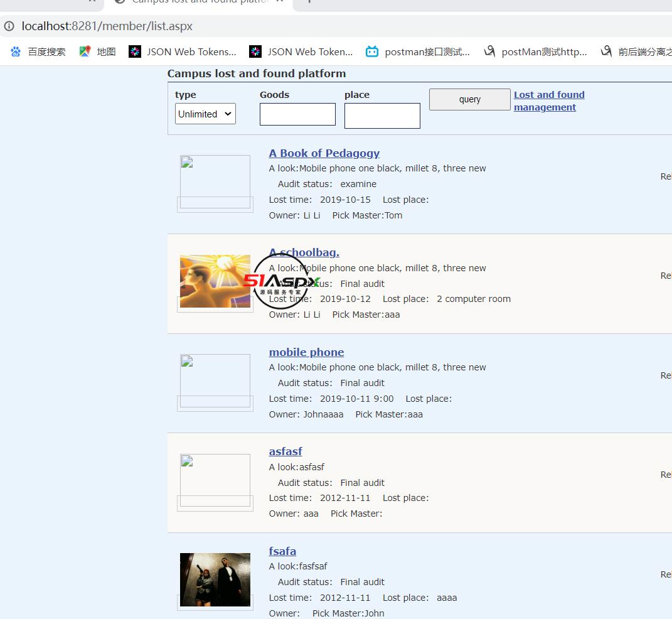Screen dimensions: 672x619
Task: Click the lost time 2019-10-11 9:00
Action: point(356,399)
